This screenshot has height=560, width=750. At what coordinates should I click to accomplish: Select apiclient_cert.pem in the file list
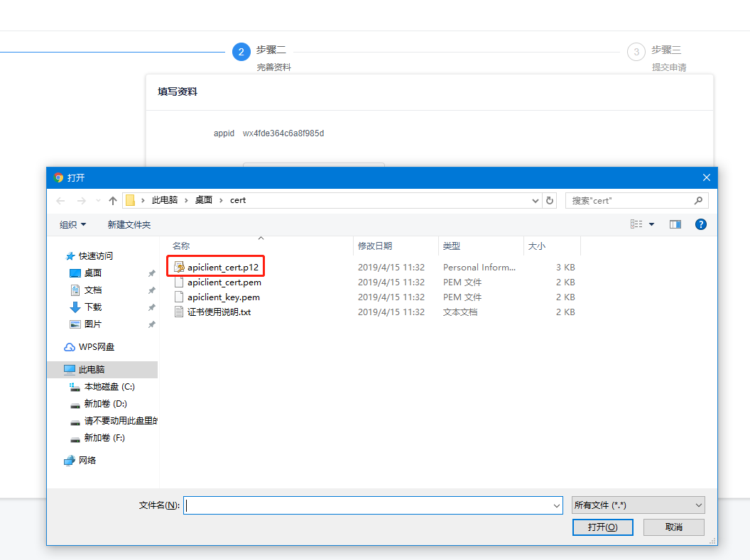[224, 282]
